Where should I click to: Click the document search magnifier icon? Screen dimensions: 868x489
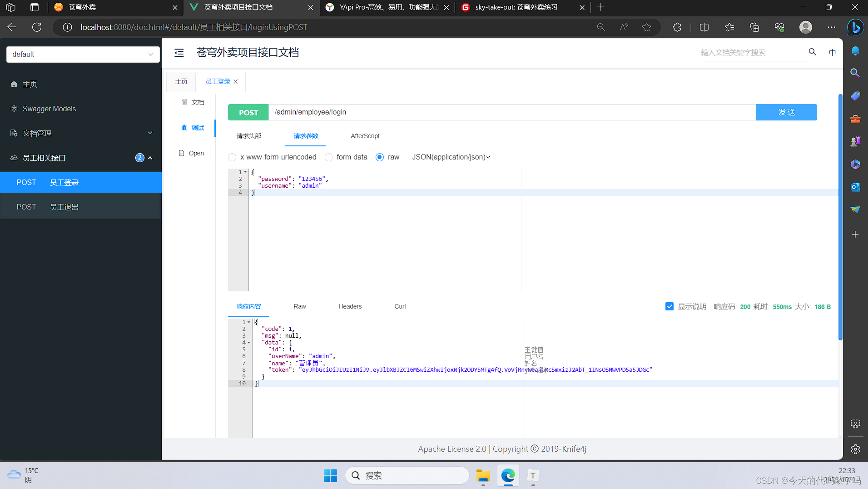point(813,52)
